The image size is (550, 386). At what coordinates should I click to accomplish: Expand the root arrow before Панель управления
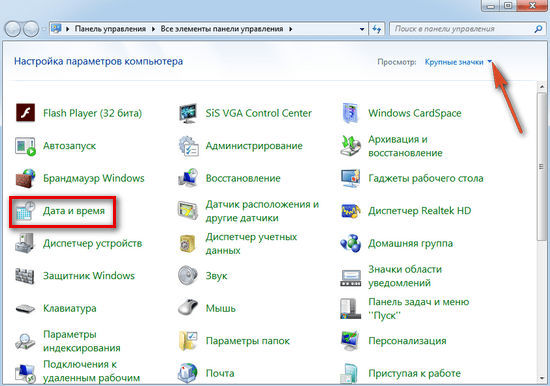[68, 29]
